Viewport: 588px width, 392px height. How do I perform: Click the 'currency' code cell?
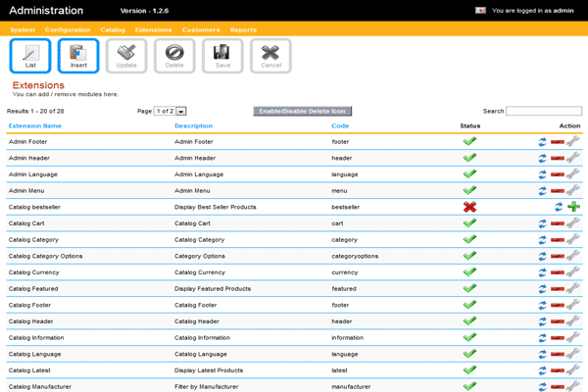point(345,272)
